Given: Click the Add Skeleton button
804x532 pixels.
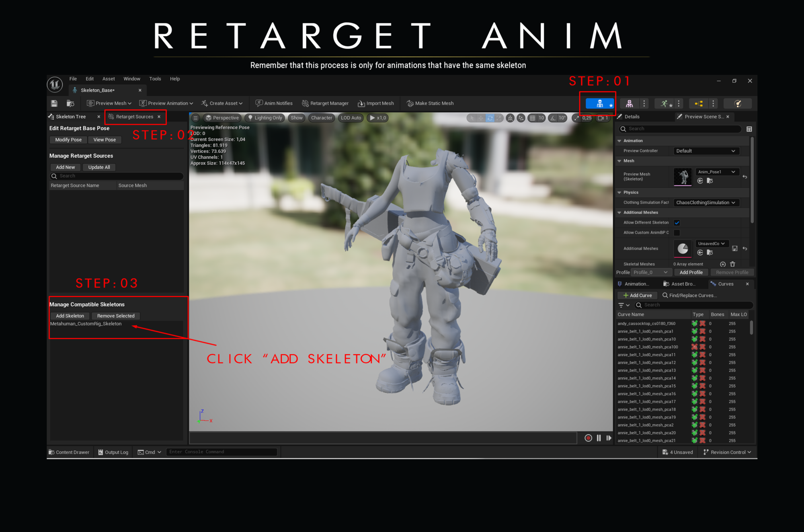Looking at the screenshot, I should pyautogui.click(x=70, y=316).
